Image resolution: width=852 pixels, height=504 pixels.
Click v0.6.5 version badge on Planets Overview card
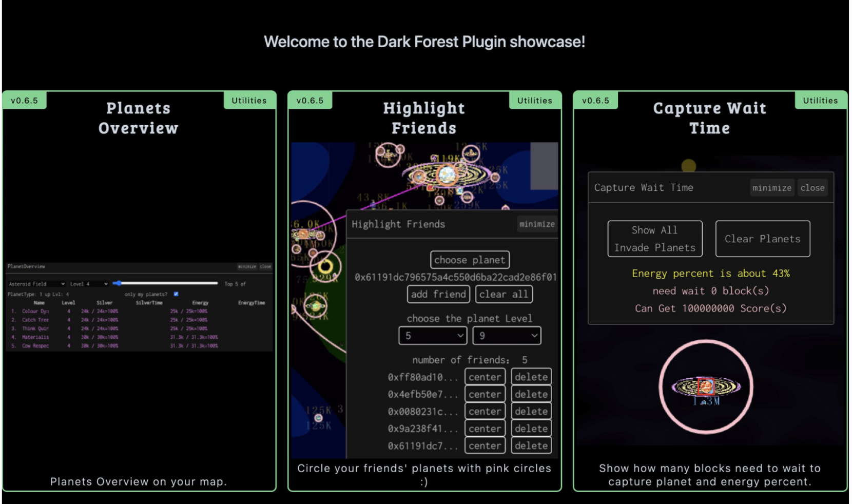click(x=25, y=101)
